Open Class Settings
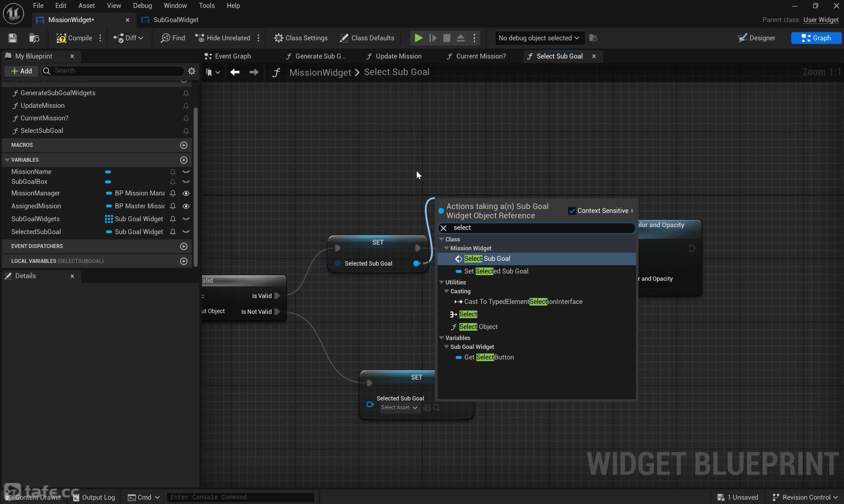844x504 pixels. (301, 38)
